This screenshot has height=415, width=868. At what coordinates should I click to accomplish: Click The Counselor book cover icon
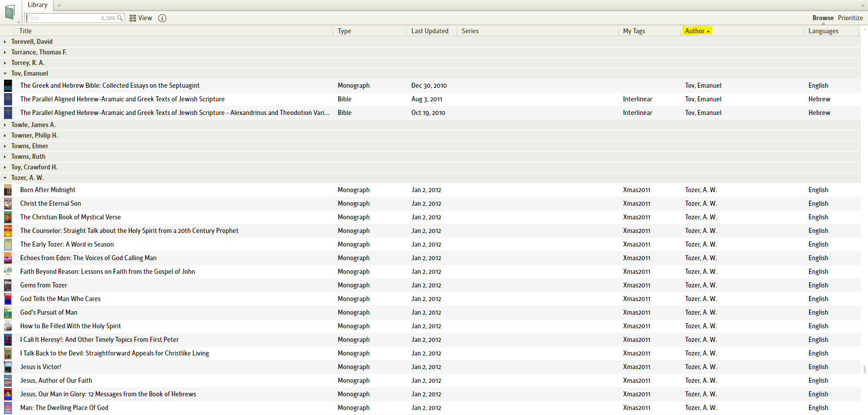pyautogui.click(x=8, y=231)
